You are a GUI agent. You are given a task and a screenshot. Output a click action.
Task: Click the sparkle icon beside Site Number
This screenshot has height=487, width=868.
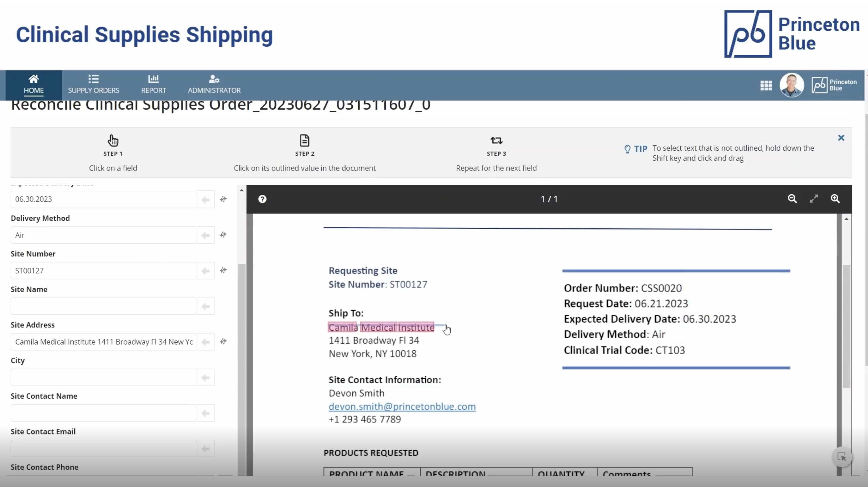tap(223, 271)
